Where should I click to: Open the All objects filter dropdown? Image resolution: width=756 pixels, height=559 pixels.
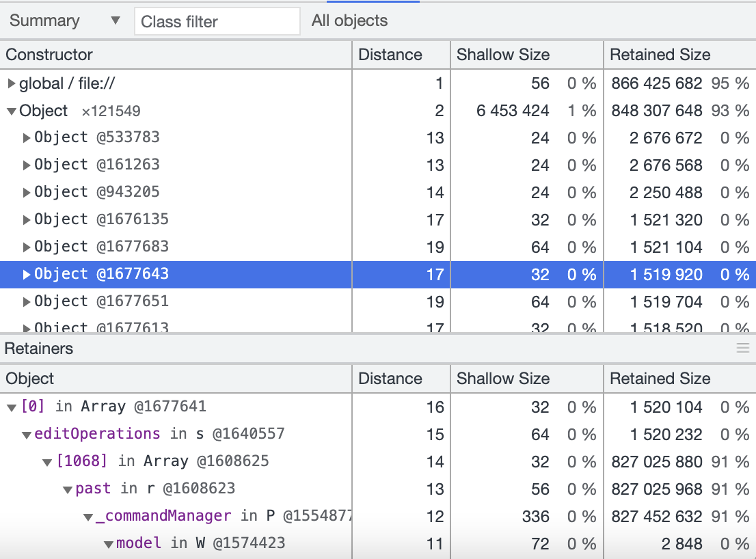point(351,21)
